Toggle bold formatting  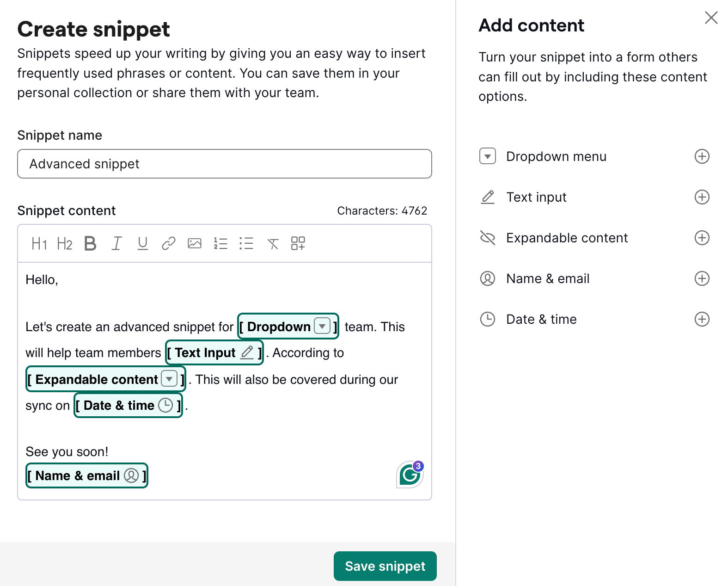coord(90,244)
